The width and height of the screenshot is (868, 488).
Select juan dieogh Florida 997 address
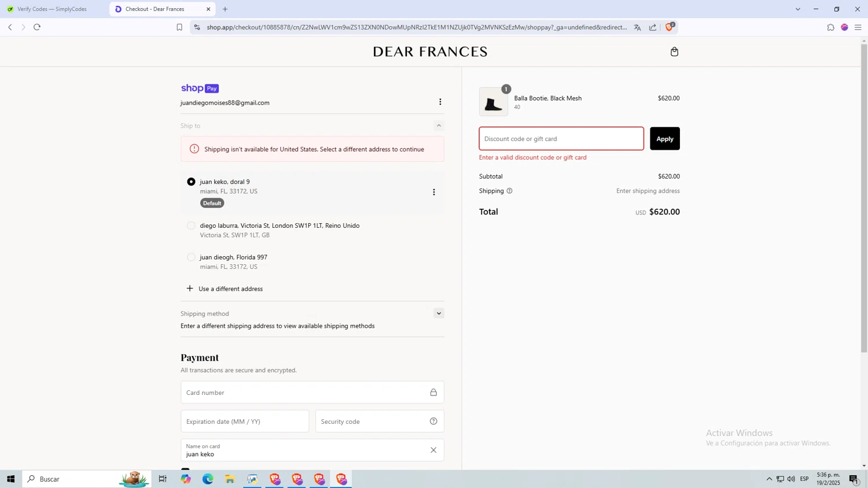pyautogui.click(x=191, y=257)
